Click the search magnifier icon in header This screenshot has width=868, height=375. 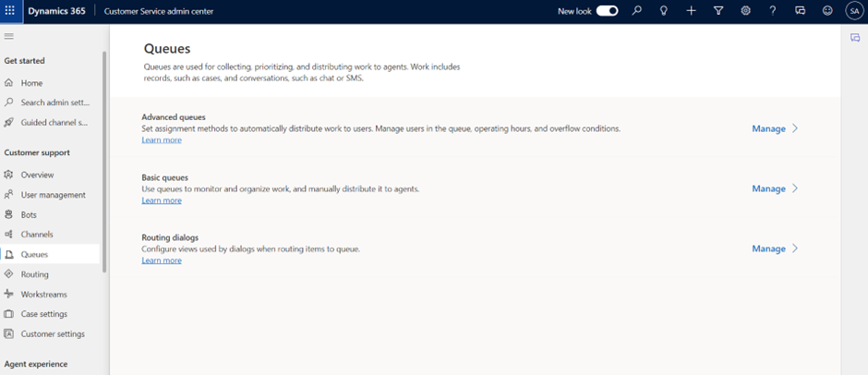(637, 11)
